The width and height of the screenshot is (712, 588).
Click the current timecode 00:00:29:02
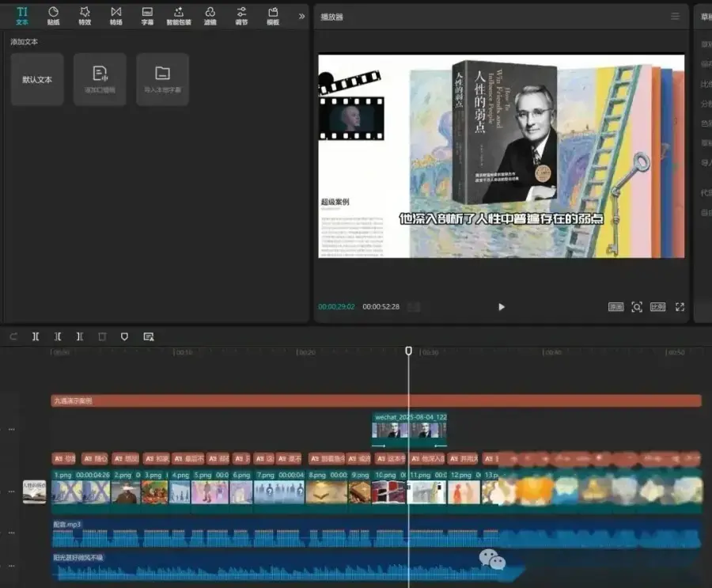336,307
